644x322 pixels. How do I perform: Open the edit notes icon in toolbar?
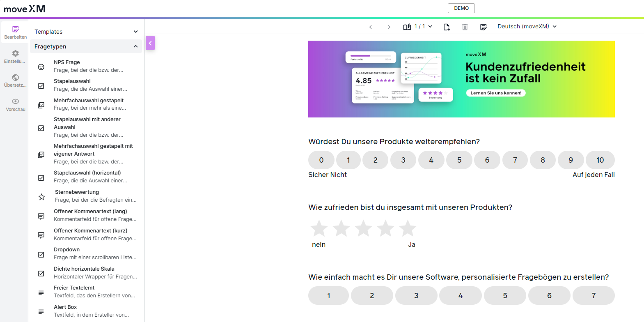click(x=483, y=27)
